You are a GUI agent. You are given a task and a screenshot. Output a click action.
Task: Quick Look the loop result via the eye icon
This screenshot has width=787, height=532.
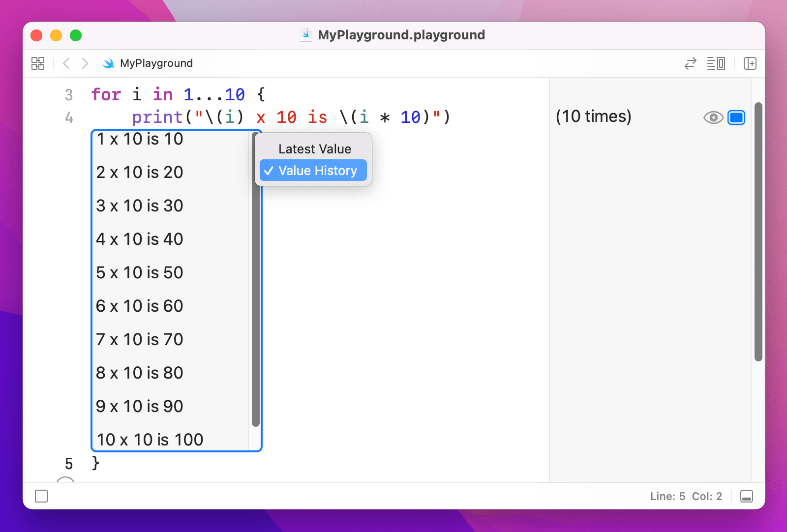[x=713, y=117]
